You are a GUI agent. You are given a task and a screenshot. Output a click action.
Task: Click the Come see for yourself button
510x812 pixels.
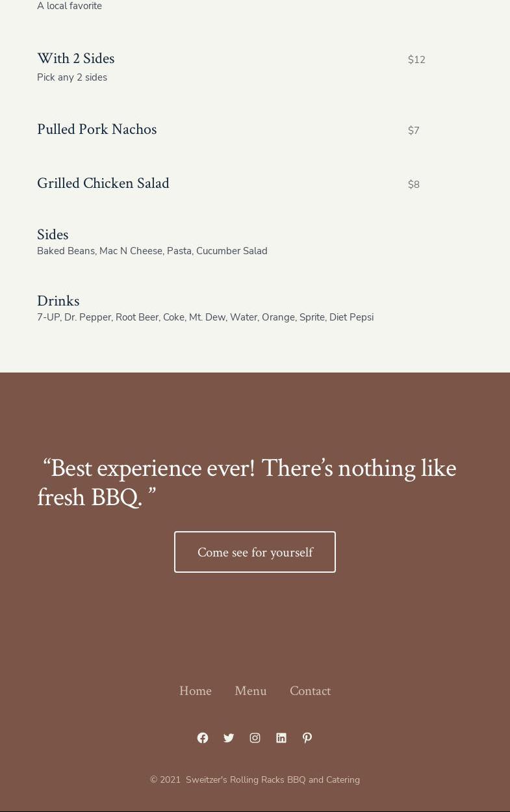255,552
